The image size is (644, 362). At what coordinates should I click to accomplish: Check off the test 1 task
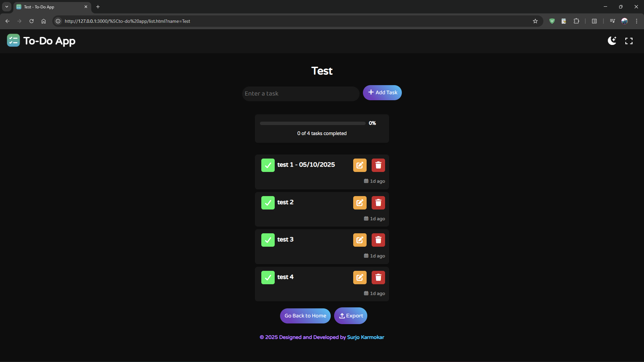pyautogui.click(x=268, y=165)
